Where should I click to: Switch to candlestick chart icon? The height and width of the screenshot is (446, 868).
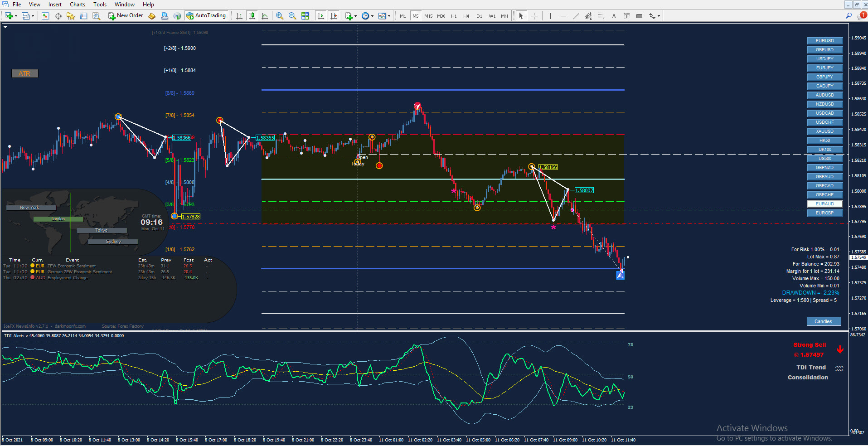pyautogui.click(x=252, y=16)
